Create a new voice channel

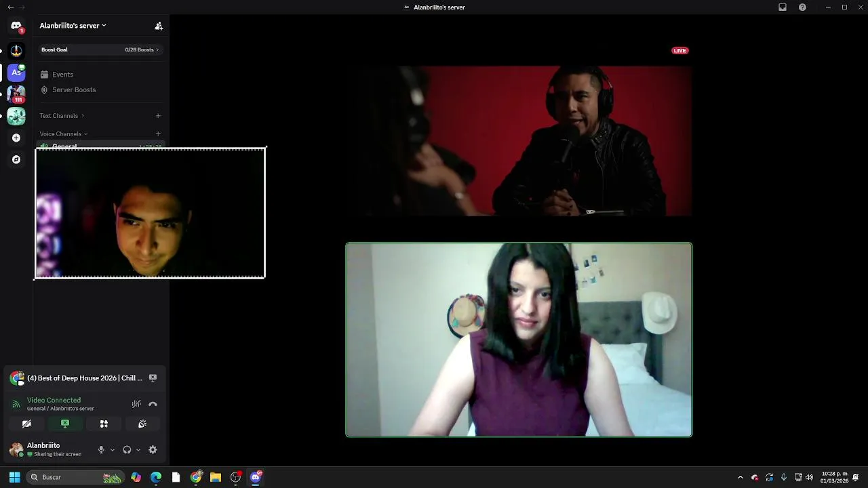tap(158, 134)
